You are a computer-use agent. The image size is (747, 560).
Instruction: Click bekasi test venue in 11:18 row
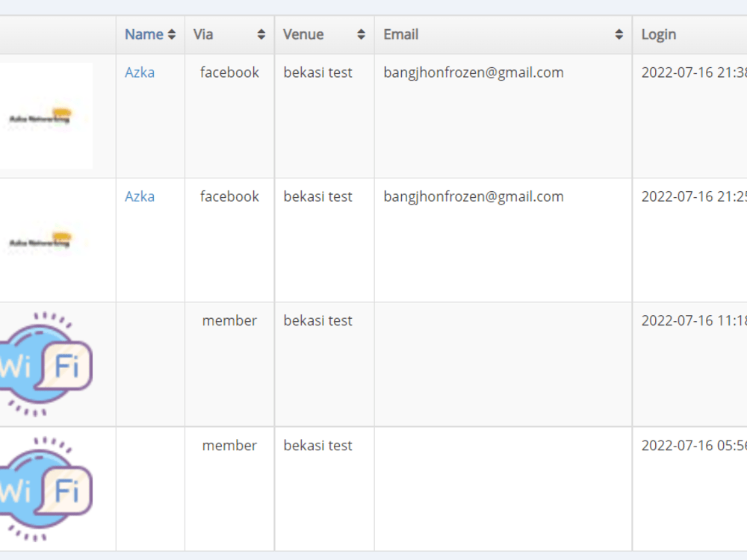317,321
